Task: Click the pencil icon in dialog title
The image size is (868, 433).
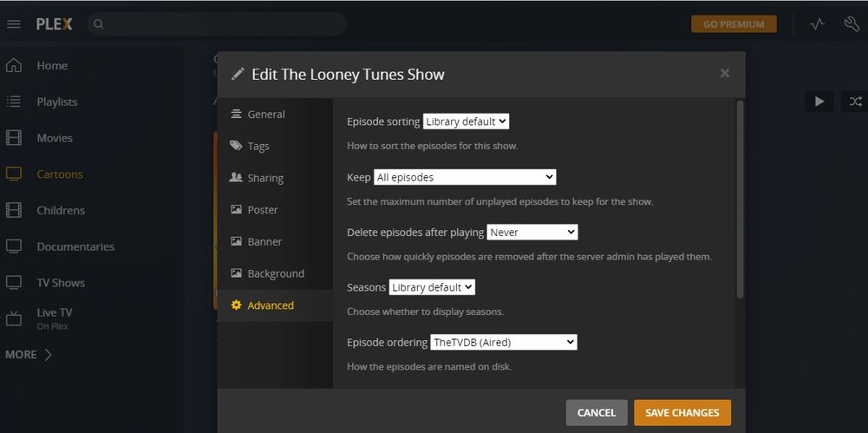Action: pyautogui.click(x=238, y=75)
